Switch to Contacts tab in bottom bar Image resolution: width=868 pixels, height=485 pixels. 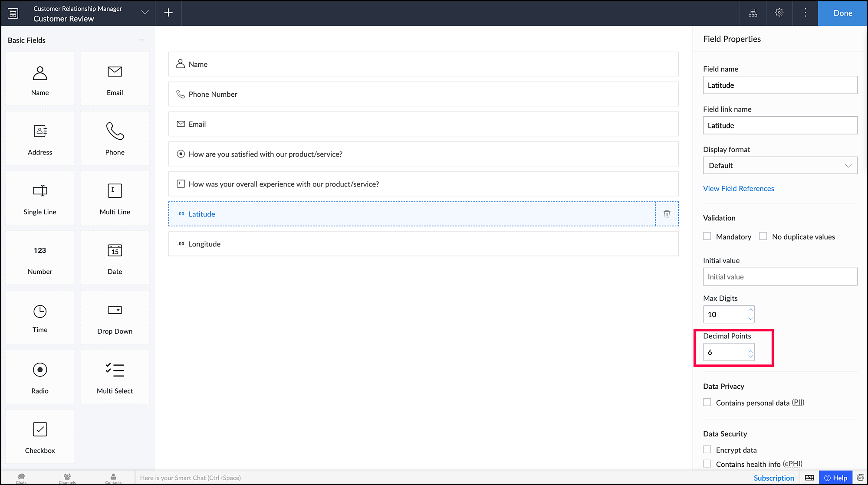pyautogui.click(x=113, y=478)
